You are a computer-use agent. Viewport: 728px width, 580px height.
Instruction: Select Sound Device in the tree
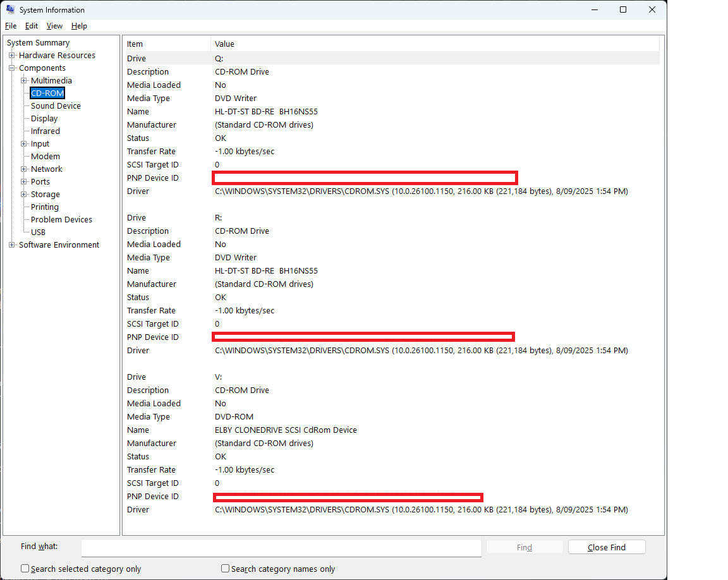56,106
